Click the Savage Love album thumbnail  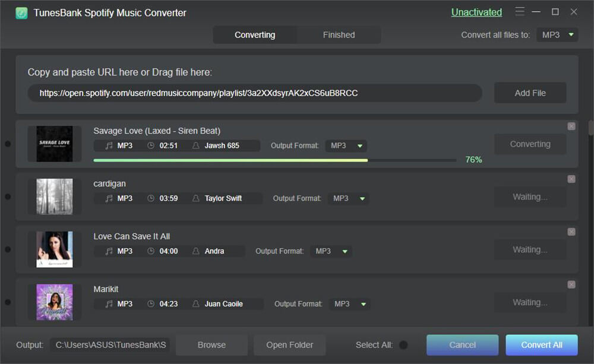click(x=55, y=144)
